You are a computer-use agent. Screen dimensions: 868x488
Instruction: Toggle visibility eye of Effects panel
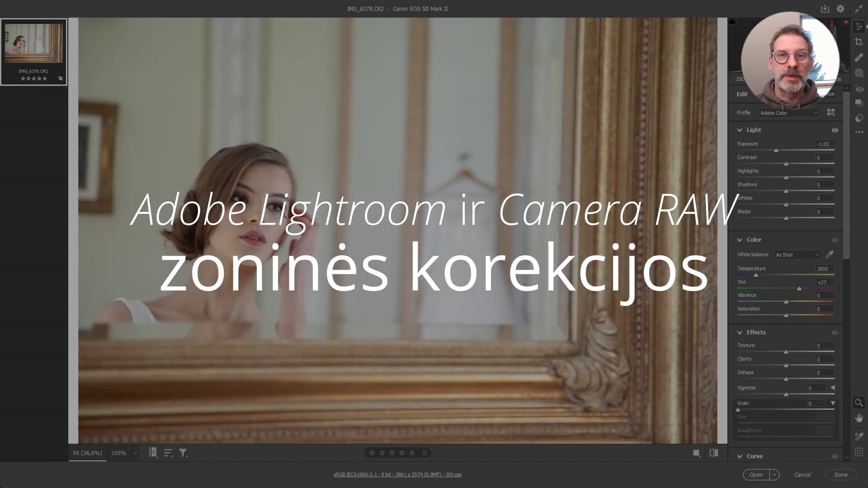pyautogui.click(x=835, y=333)
